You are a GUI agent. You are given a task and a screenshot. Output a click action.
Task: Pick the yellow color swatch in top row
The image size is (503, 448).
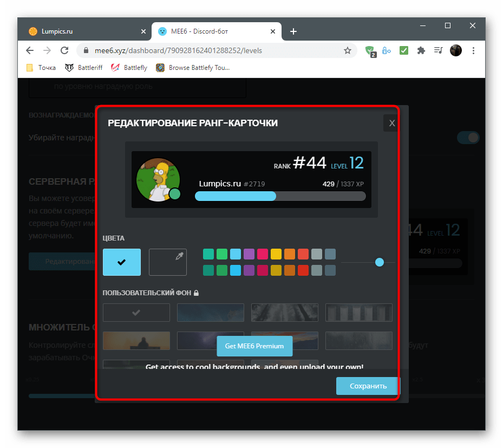tap(276, 254)
